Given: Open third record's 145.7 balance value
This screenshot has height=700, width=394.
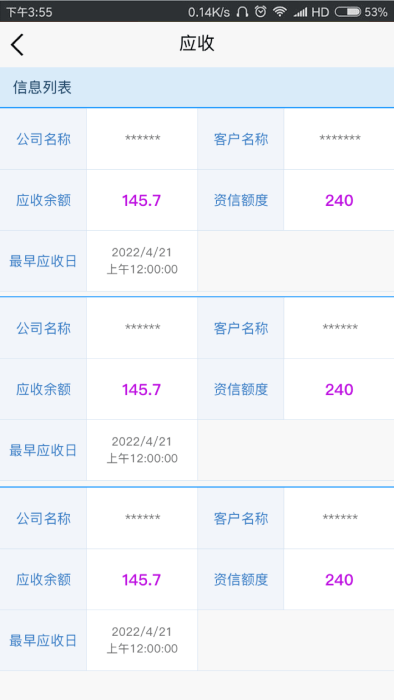Looking at the screenshot, I should click(x=141, y=580).
